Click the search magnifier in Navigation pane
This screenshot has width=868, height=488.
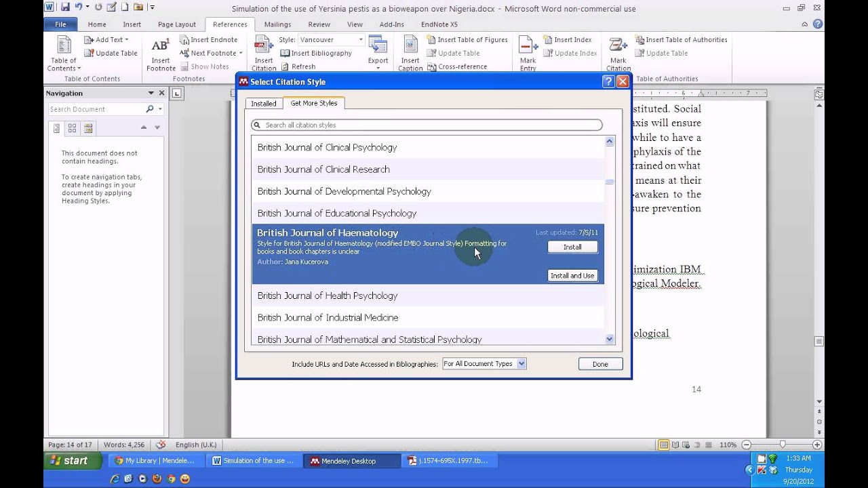[150, 109]
